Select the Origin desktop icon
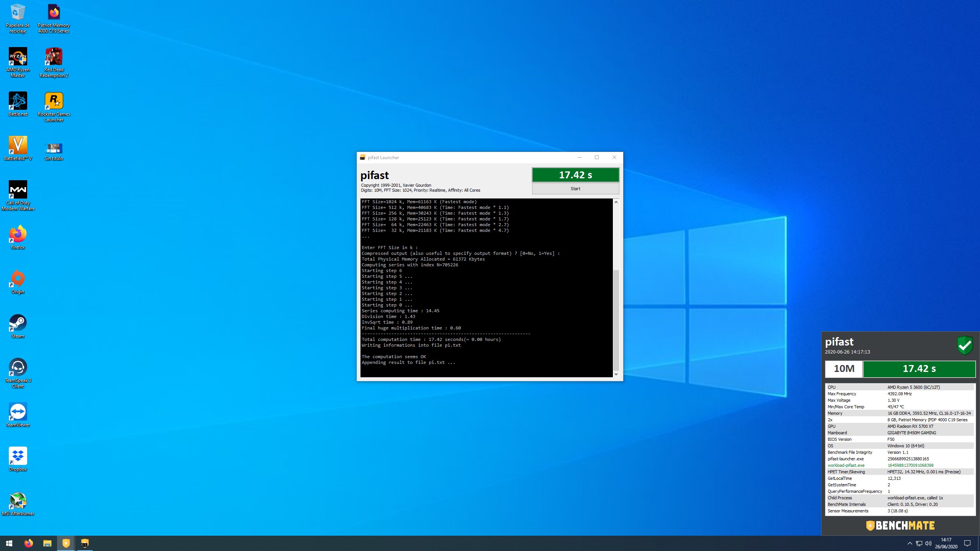 coord(18,282)
